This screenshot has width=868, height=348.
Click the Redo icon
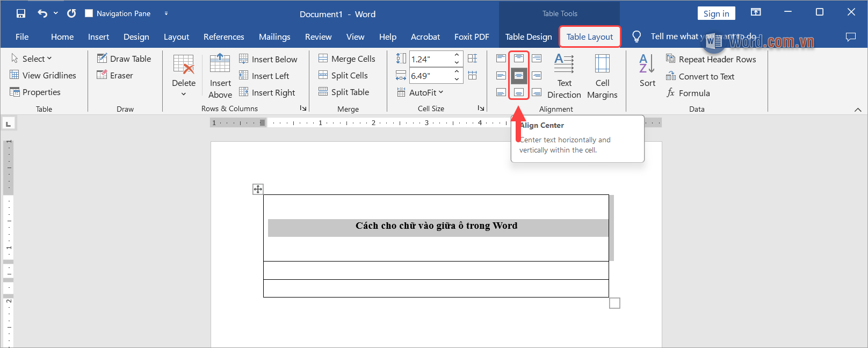click(71, 13)
